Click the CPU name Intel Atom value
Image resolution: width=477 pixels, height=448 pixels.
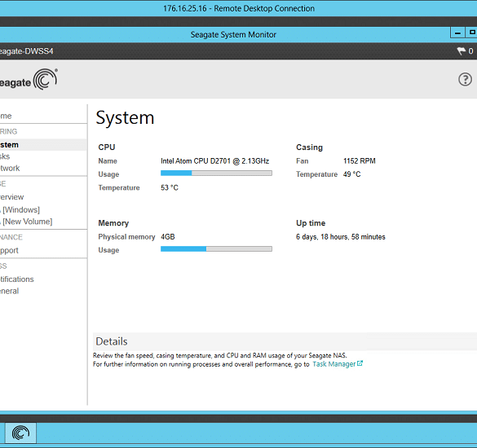pyautogui.click(x=214, y=161)
